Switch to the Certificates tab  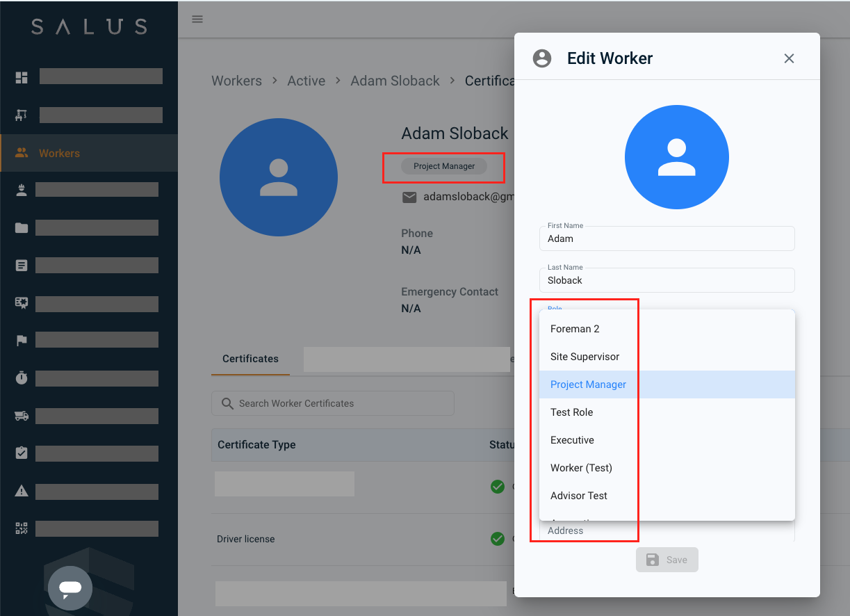[x=250, y=359]
